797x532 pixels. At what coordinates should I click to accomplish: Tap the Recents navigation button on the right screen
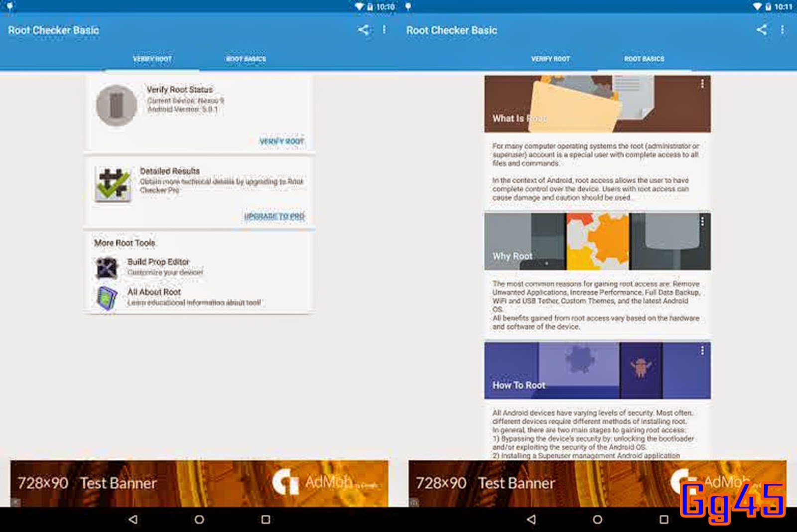[664, 520]
